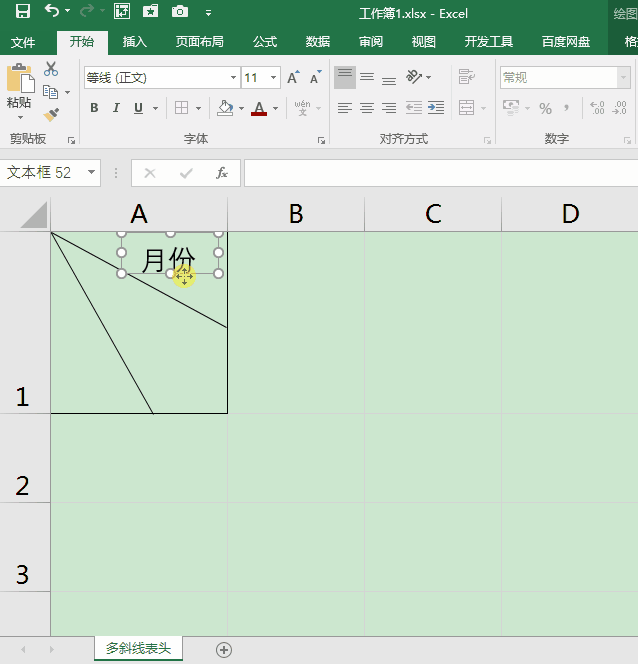The image size is (638, 664).
Task: Increase indent icon
Action: pyautogui.click(x=436, y=108)
